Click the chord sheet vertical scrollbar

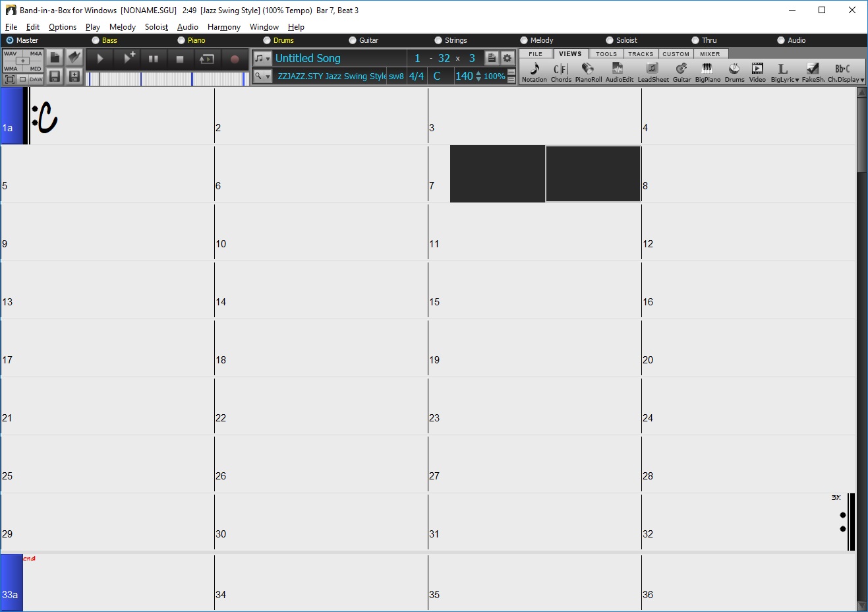[861, 350]
